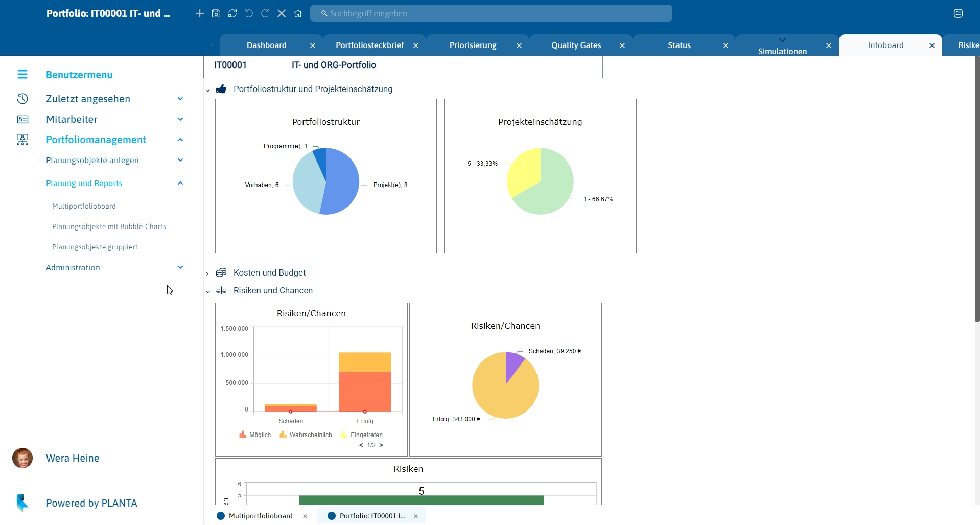Click the green 66,67% slice of Projekteinschätzung
The width and height of the screenshot is (980, 525).
point(549,189)
